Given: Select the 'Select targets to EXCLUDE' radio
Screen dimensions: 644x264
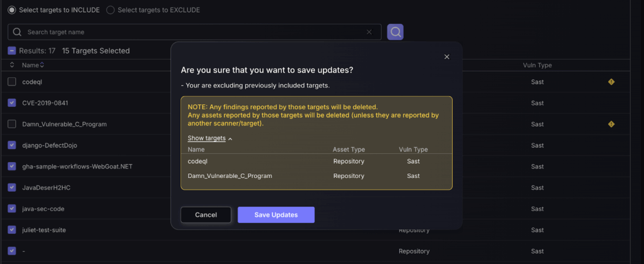Looking at the screenshot, I should point(111,10).
